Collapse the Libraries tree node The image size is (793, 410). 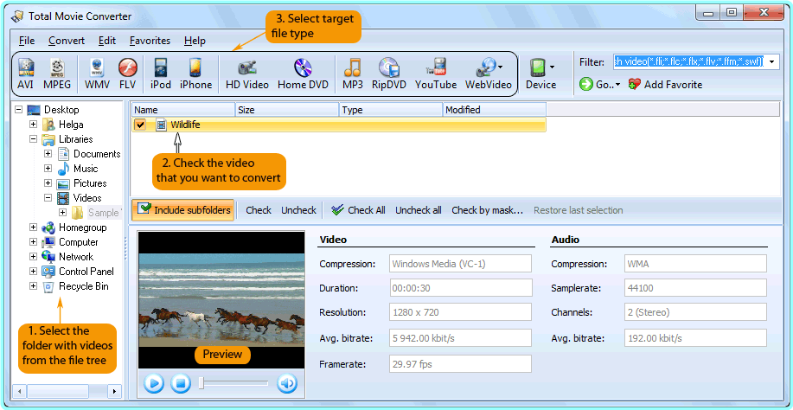pos(33,139)
